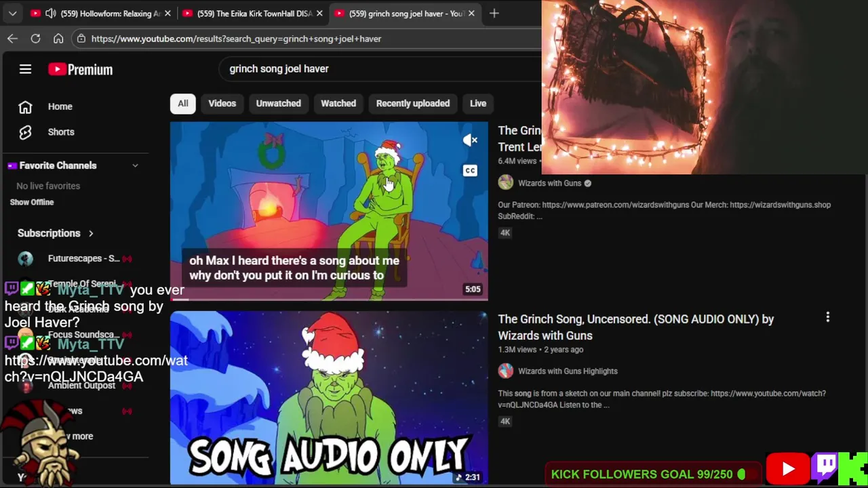
Task: Open the Grinch fireplace video thumbnail
Action: (x=329, y=211)
